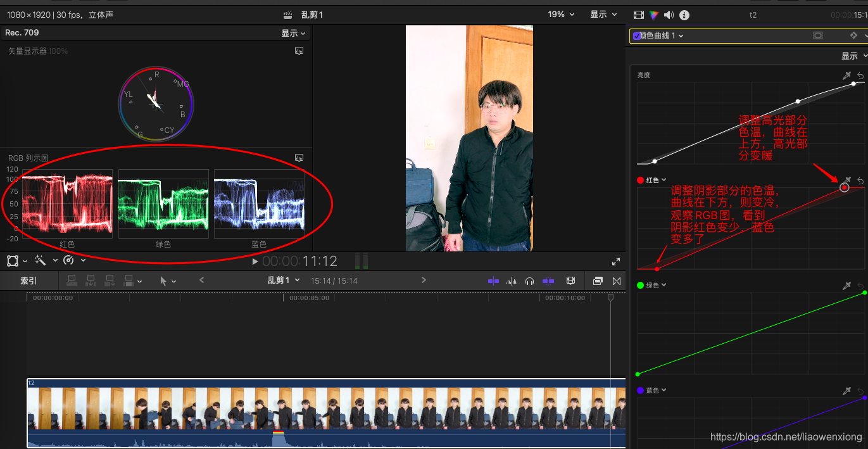Open the Select tool options arrow
Viewport: 868px width, 449px height.
(174, 281)
